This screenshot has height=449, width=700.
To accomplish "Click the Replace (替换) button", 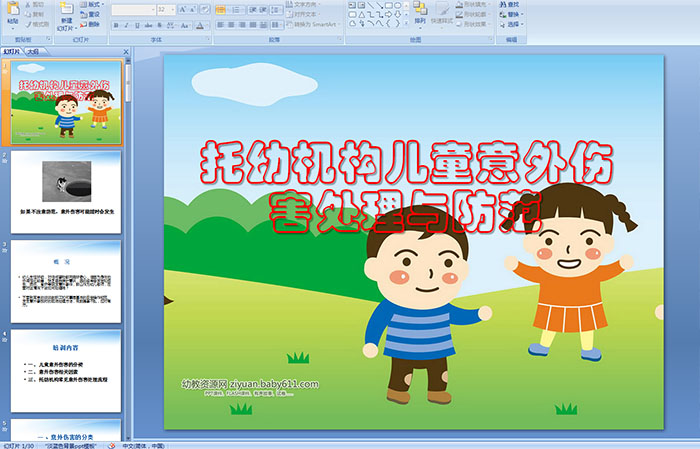I will (x=512, y=14).
